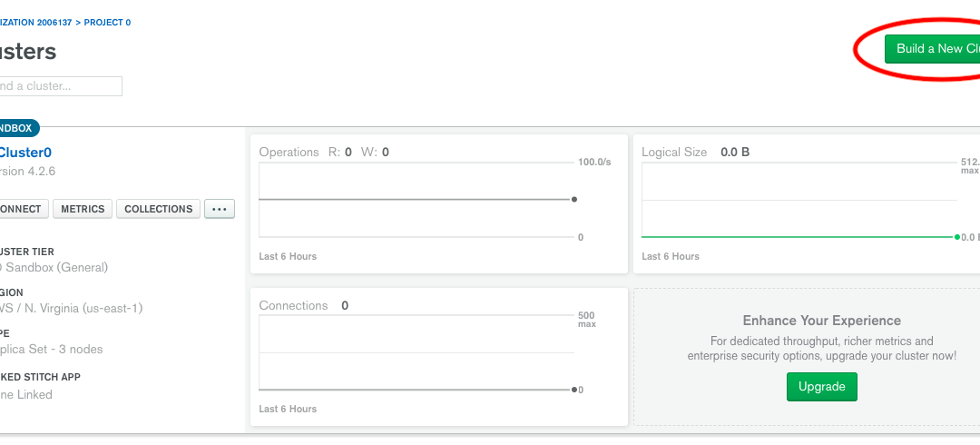Click the Enhance Your Experience heading
This screenshot has height=445, width=980.
click(x=821, y=321)
